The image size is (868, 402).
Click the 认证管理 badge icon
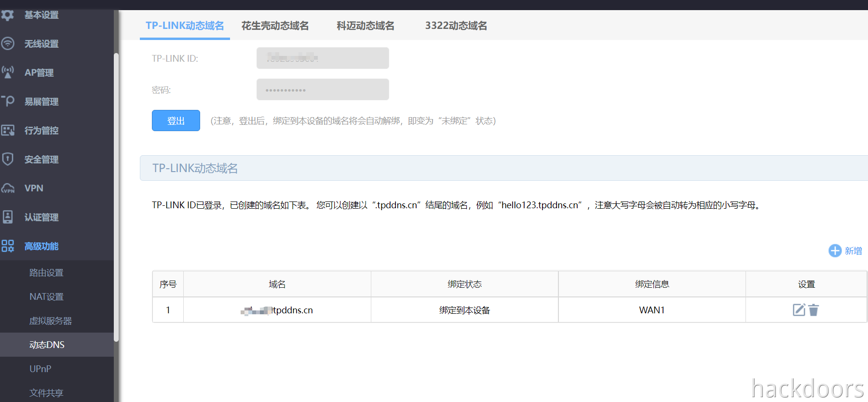(x=7, y=217)
